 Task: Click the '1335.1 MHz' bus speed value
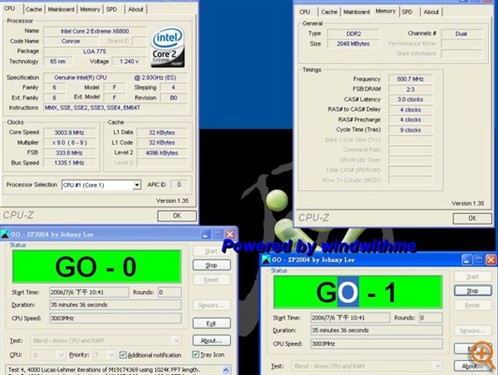[69, 163]
